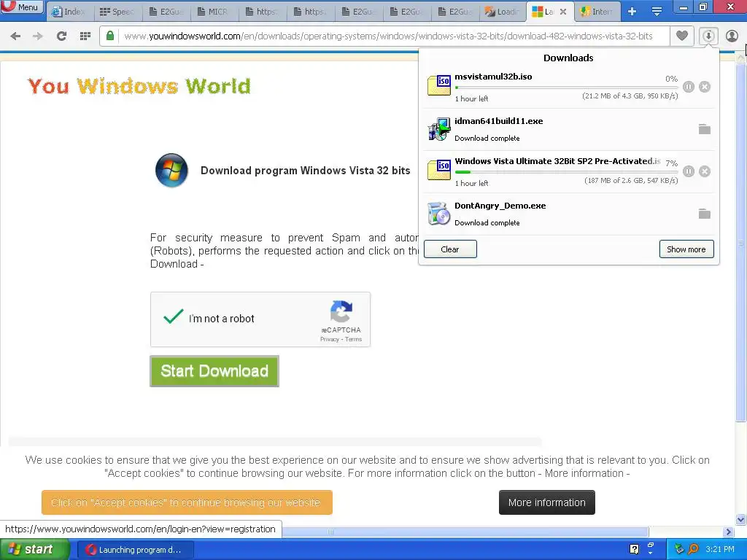Viewport: 747px width, 560px height.
Task: Click the More information button
Action: [547, 502]
